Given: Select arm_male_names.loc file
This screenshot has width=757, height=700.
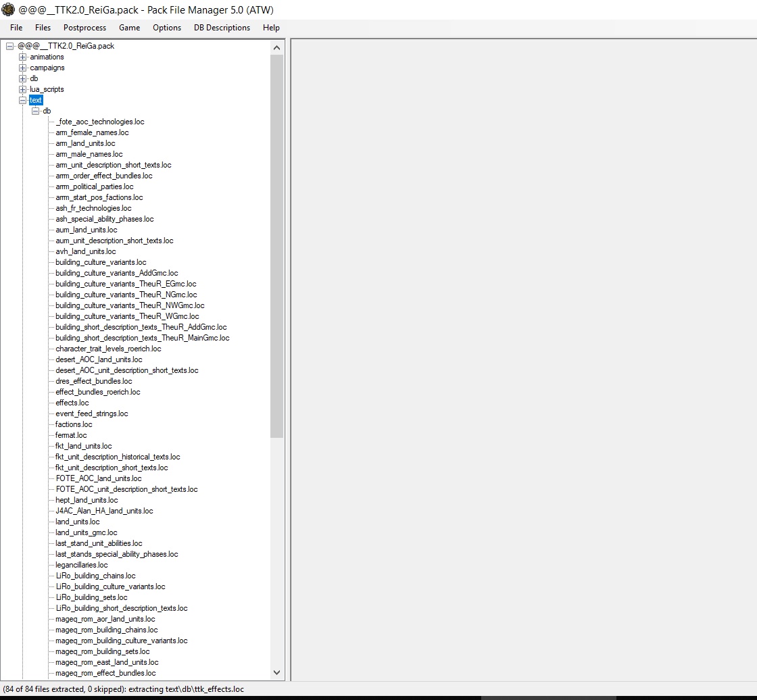Looking at the screenshot, I should point(89,154).
